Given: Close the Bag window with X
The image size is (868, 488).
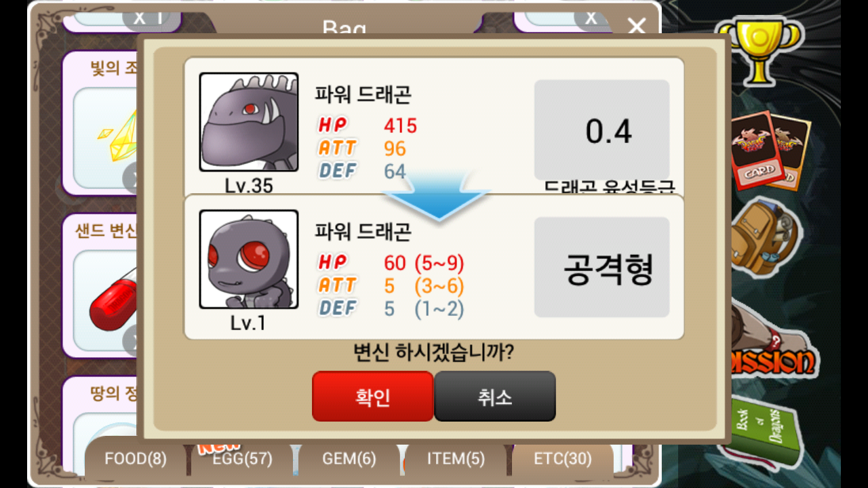Looking at the screenshot, I should pos(636,27).
